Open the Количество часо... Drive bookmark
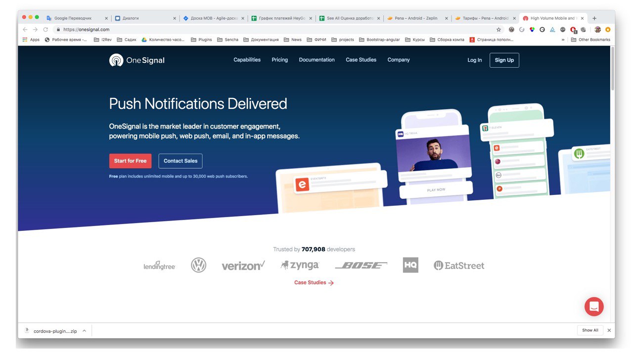Screen dimensions: 633x364 click(x=163, y=40)
